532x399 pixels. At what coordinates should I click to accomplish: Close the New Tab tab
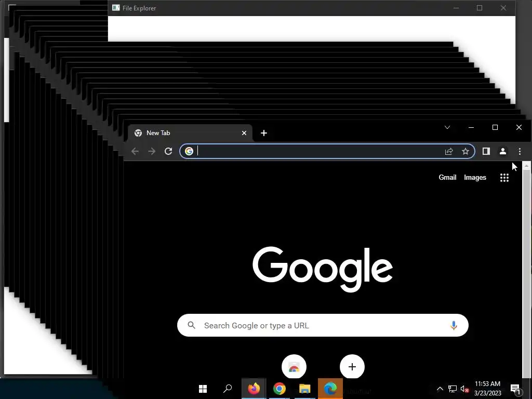point(244,133)
